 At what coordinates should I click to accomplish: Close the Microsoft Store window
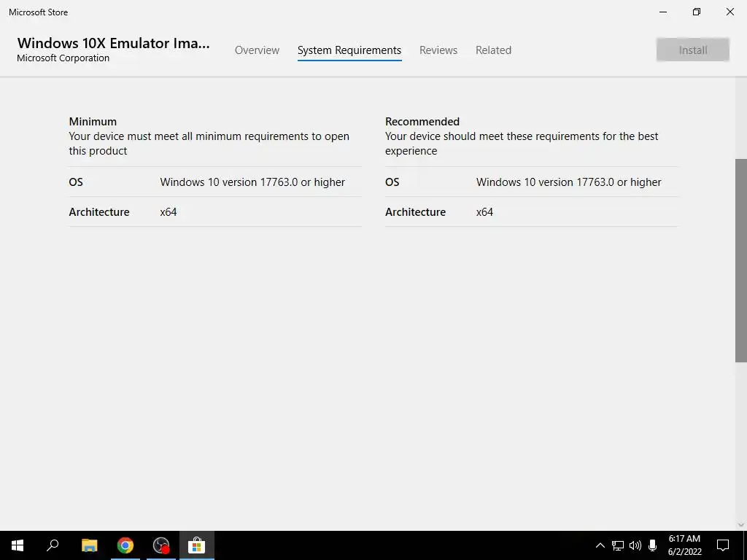[729, 12]
